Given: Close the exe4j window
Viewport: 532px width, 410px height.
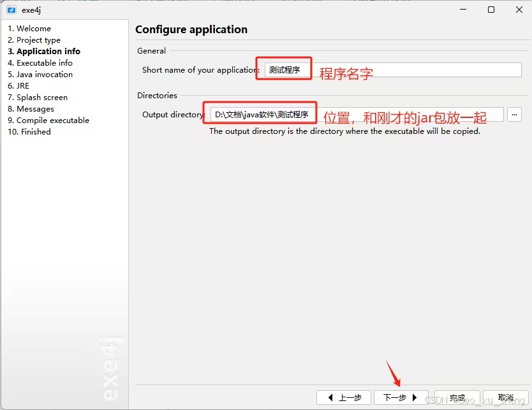Looking at the screenshot, I should click(519, 10).
